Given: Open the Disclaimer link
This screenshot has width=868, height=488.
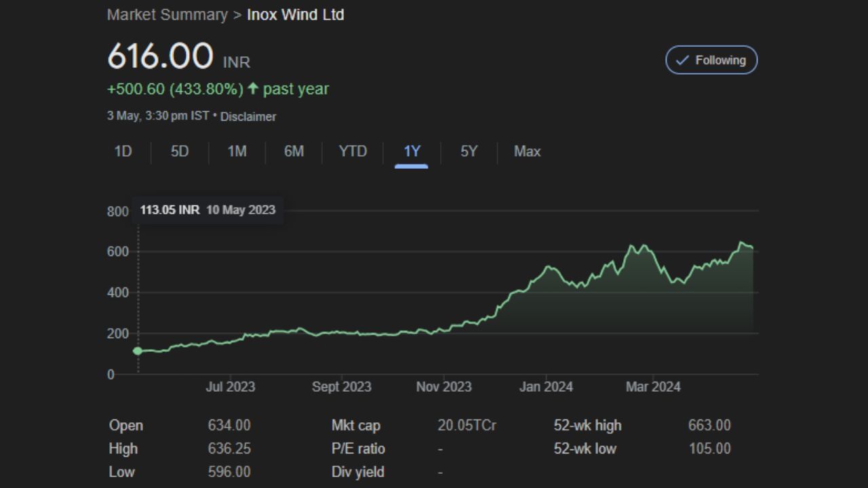Looking at the screenshot, I should [248, 117].
